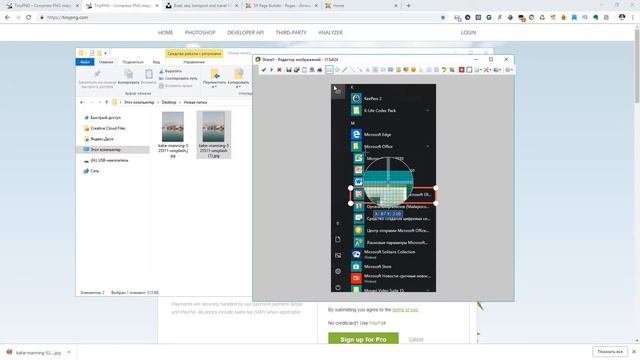640x360 pixels.
Task: Click the green 'Sign up for Pro' button
Action: point(363,339)
